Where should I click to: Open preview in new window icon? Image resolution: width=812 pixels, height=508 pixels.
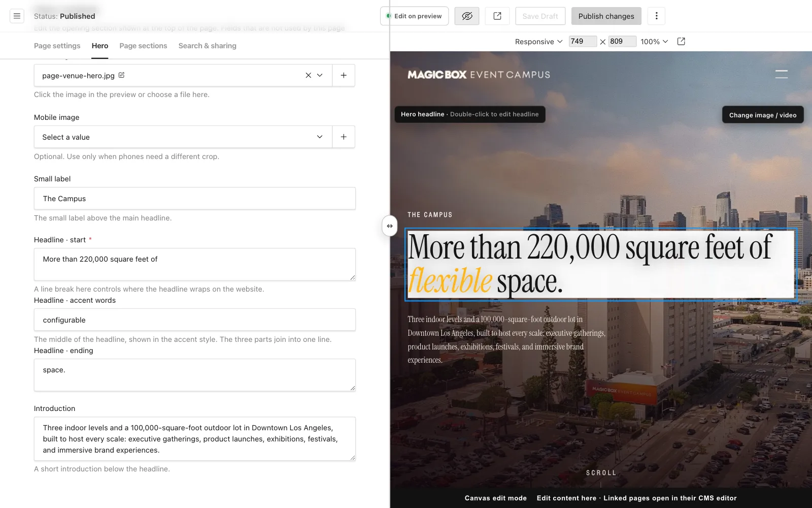tap(497, 16)
